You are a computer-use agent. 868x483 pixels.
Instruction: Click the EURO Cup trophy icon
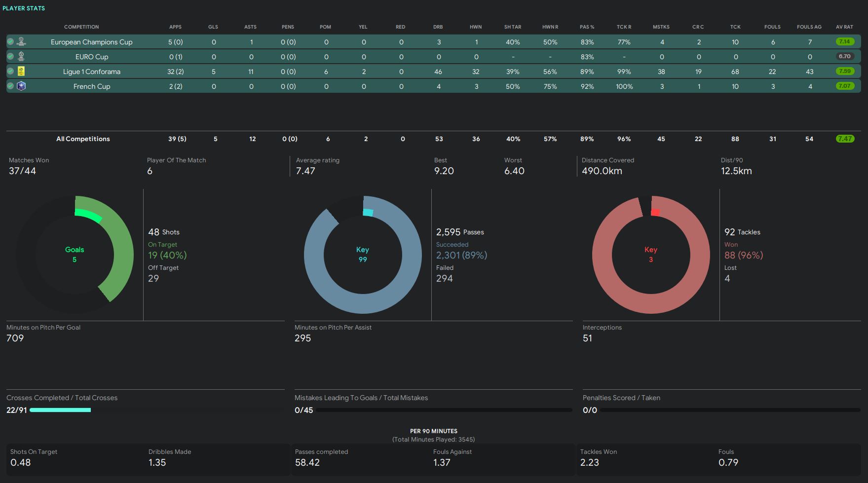point(21,56)
